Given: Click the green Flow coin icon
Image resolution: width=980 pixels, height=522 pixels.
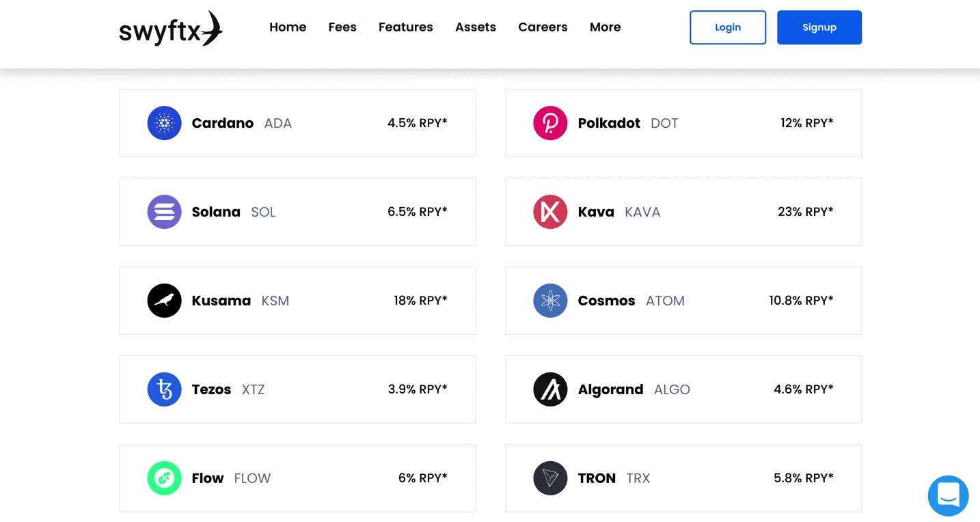Looking at the screenshot, I should click(164, 478).
